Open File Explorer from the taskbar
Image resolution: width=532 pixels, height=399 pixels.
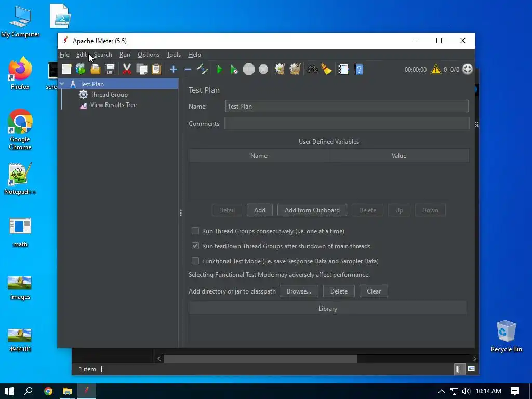tap(68, 391)
